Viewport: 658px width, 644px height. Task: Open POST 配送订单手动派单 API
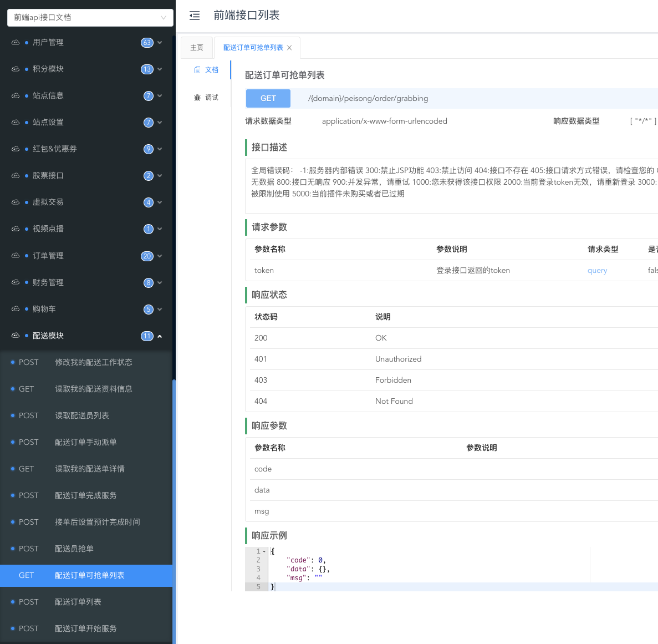pyautogui.click(x=86, y=443)
